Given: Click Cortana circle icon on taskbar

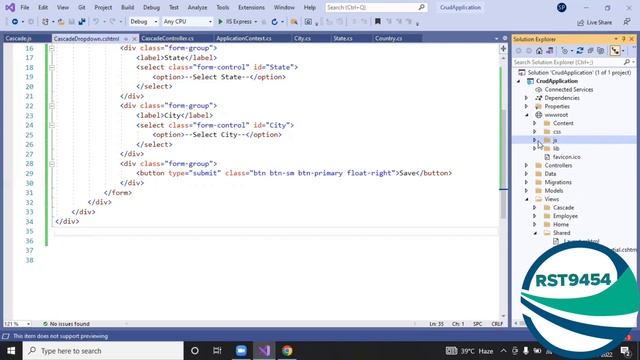Looking at the screenshot, I should pyautogui.click(x=195, y=351).
